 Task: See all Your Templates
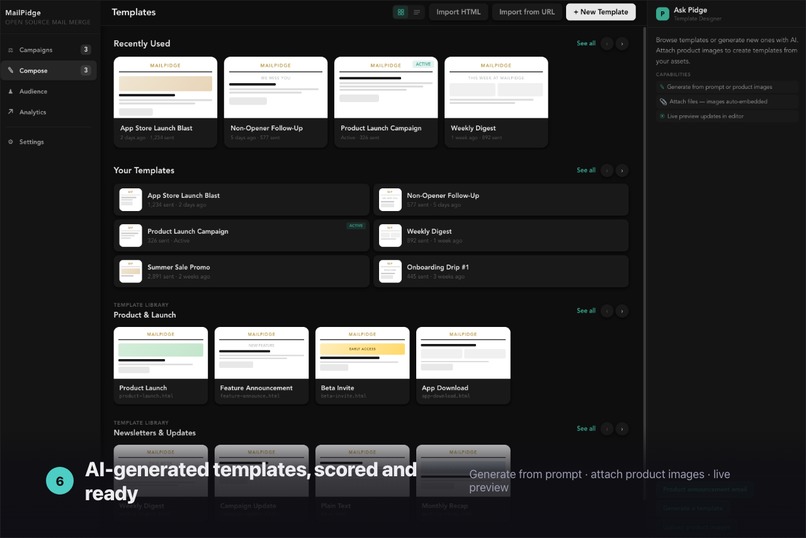coord(586,170)
